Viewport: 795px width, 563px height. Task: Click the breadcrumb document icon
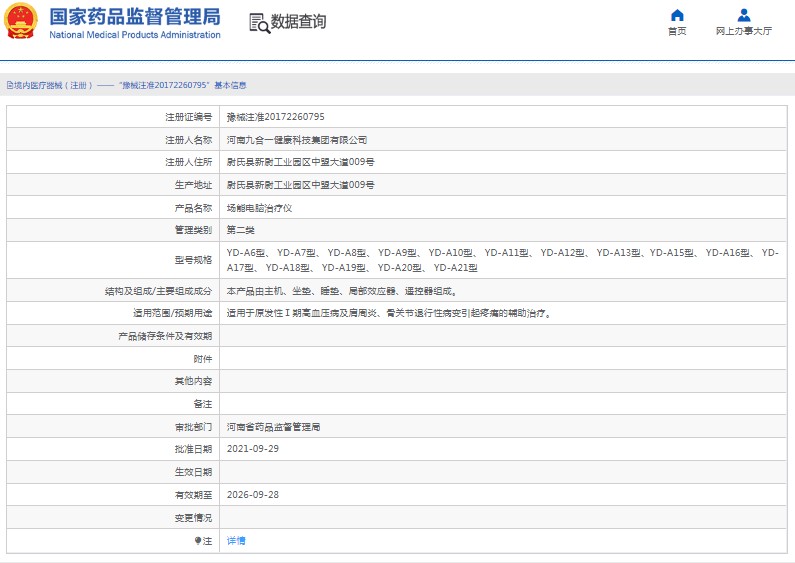pyautogui.click(x=10, y=85)
